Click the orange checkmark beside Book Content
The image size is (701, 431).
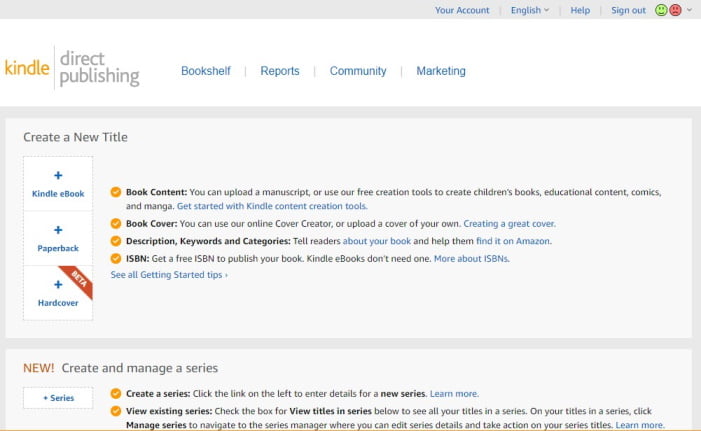coord(116,192)
